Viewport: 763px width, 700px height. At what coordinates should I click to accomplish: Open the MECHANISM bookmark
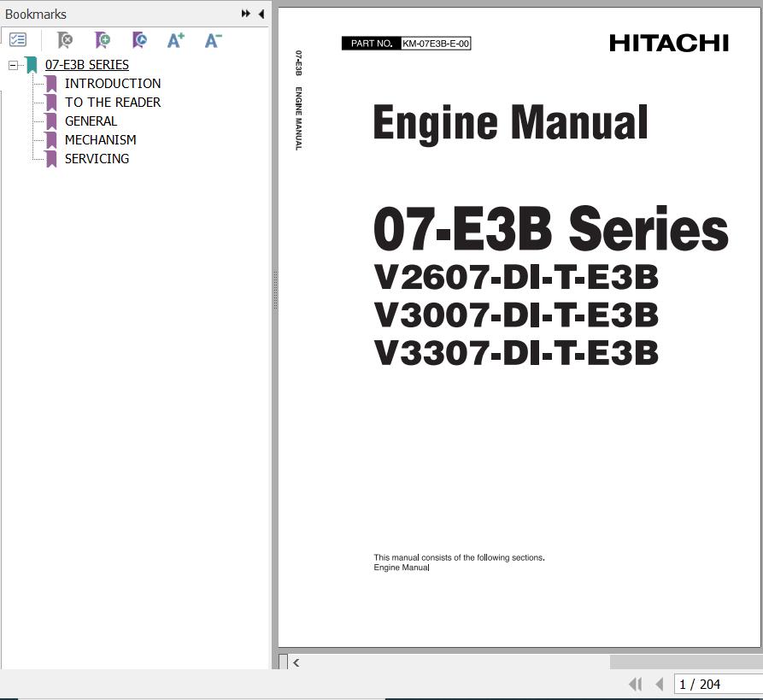coord(100,139)
